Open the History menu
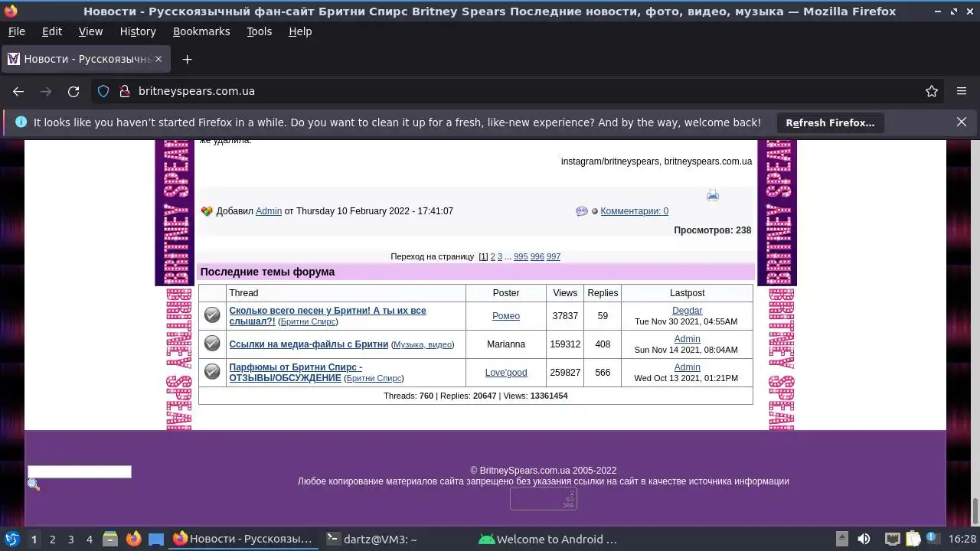The width and height of the screenshot is (980, 551). 138,31
